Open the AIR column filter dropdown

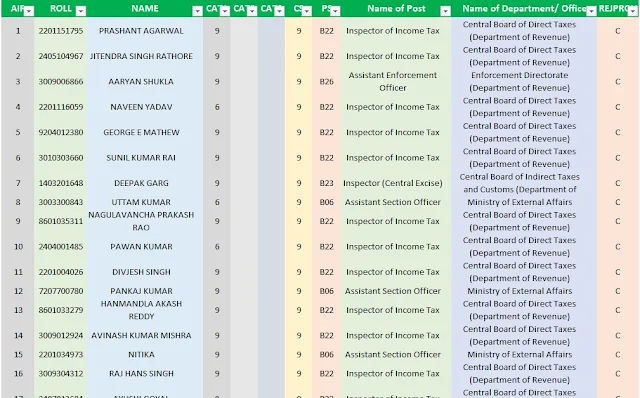pos(29,11)
